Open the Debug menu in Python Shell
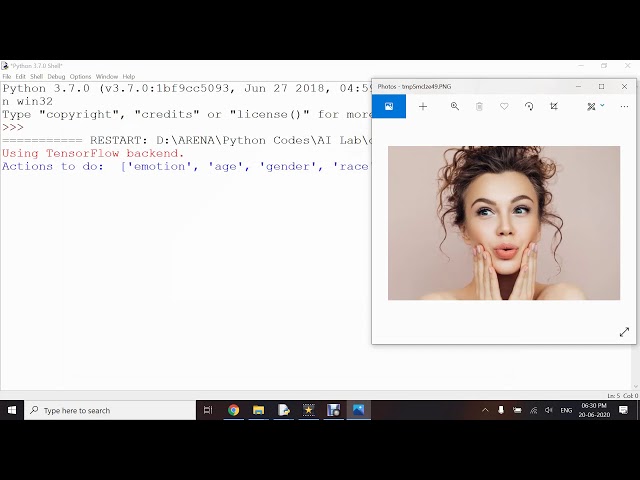640x480 pixels. pos(56,76)
